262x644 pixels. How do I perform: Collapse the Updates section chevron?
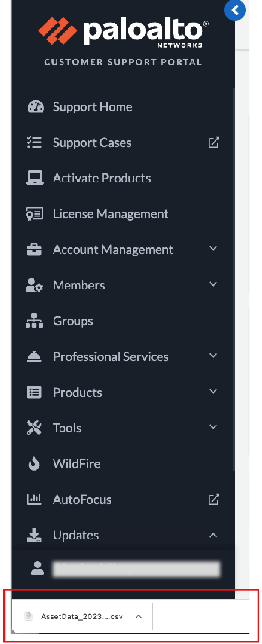[214, 536]
